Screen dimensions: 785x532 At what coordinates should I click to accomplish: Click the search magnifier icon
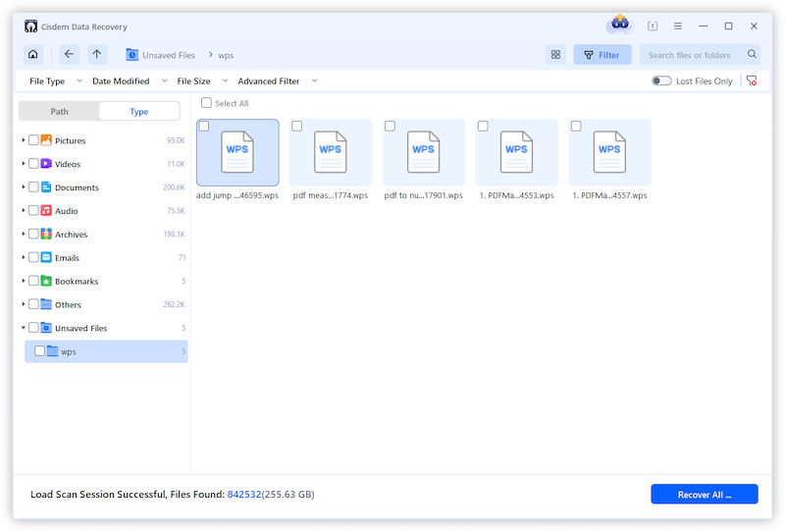tap(752, 54)
